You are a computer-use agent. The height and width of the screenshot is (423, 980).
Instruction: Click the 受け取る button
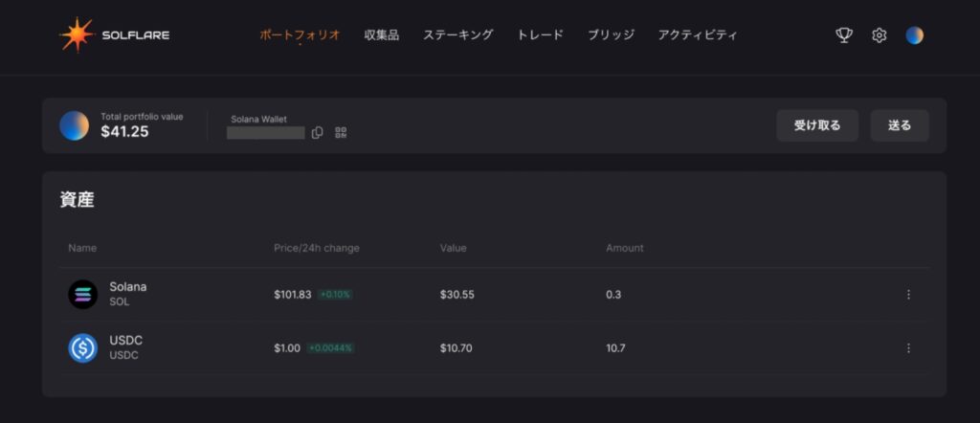pyautogui.click(x=817, y=125)
